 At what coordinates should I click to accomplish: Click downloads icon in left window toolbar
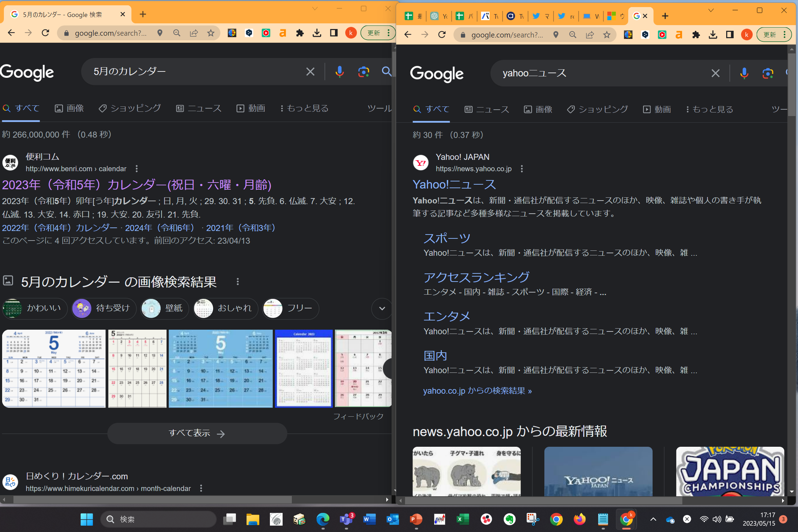click(317, 33)
